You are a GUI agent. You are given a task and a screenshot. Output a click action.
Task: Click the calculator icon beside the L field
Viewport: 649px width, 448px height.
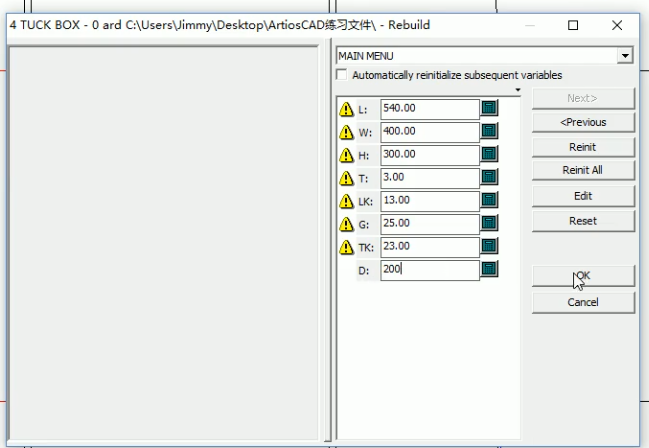(x=490, y=108)
